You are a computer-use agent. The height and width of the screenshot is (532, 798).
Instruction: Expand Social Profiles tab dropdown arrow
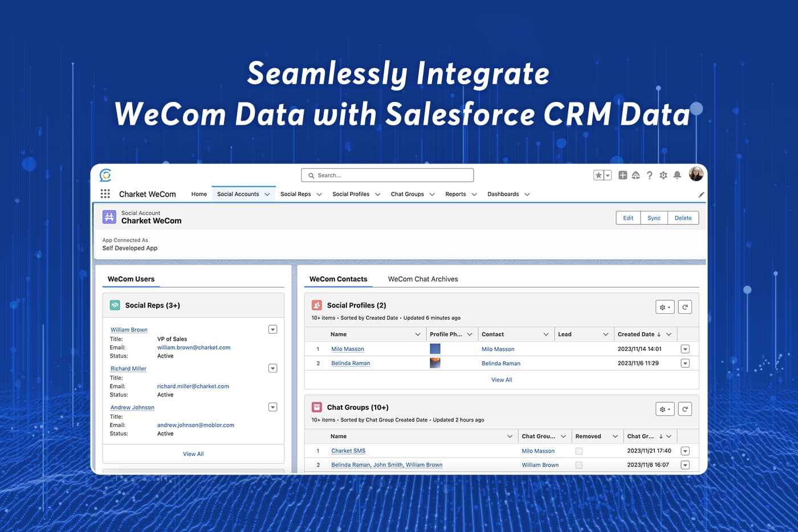(x=377, y=194)
